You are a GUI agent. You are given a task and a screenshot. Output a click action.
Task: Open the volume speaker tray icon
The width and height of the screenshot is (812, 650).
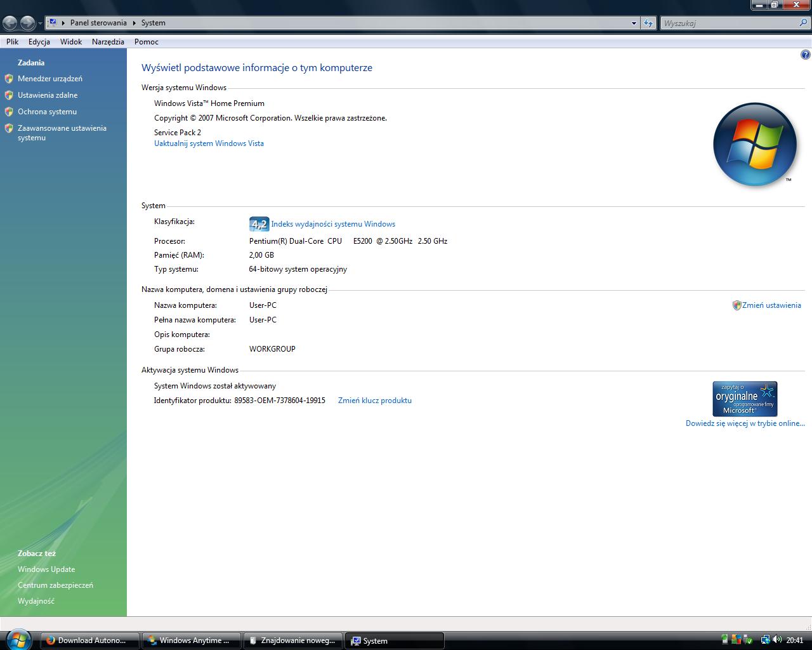tap(777, 640)
